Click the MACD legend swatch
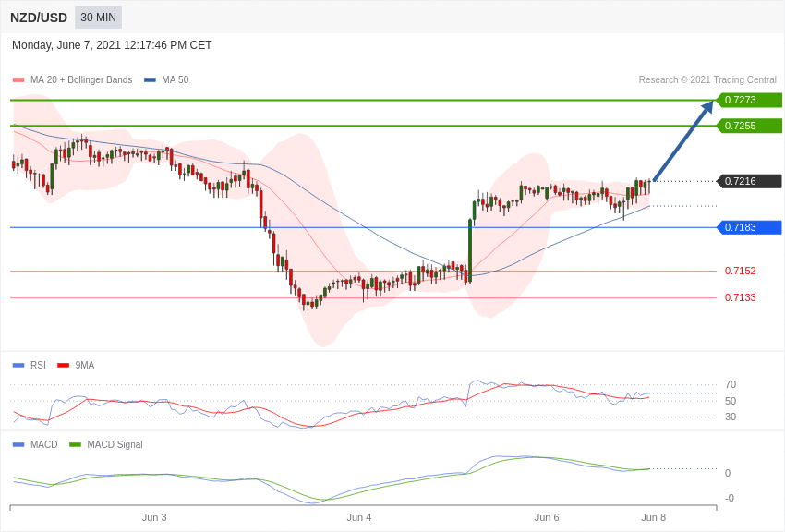Viewport: 785px width, 532px height. click(x=18, y=444)
